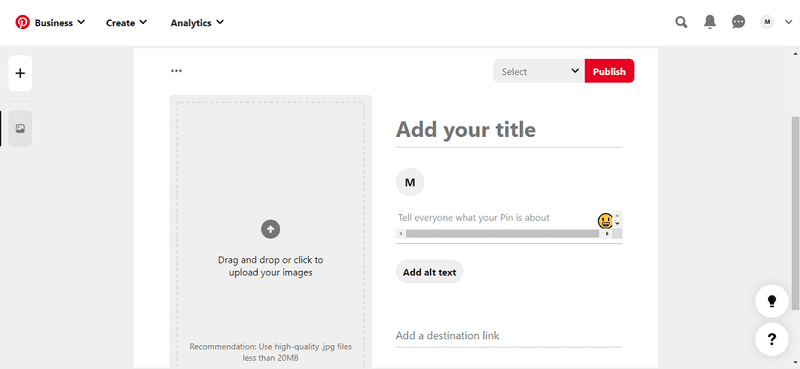Click description horizontal scrollbar right arrow

[x=607, y=234]
